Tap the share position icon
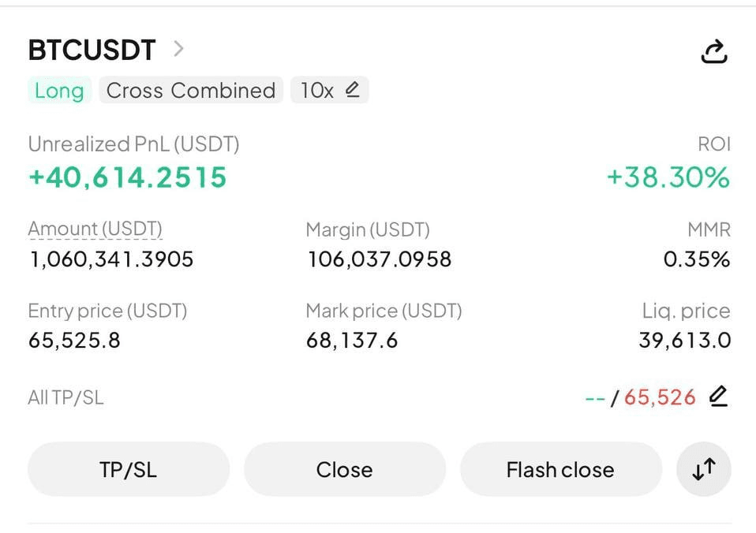 (713, 52)
